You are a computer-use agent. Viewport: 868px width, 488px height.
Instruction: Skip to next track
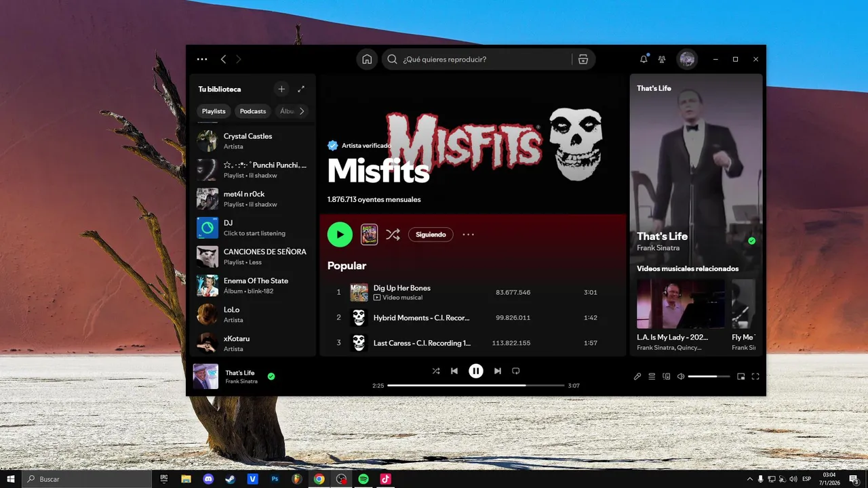coord(498,371)
